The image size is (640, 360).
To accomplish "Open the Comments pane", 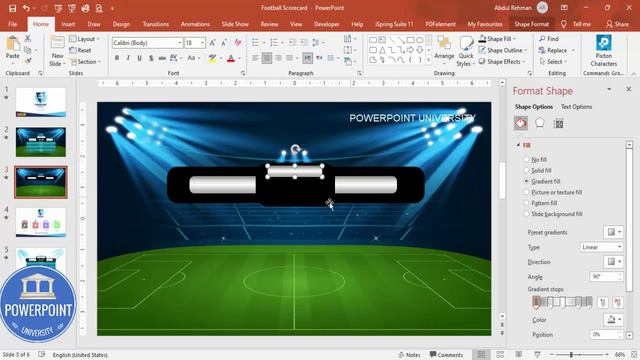I will click(446, 355).
